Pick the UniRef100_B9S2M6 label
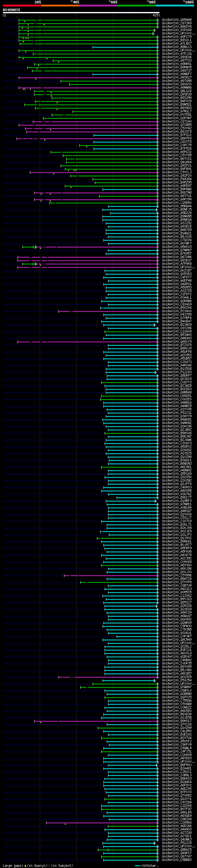197x868 pixels. click(x=176, y=98)
